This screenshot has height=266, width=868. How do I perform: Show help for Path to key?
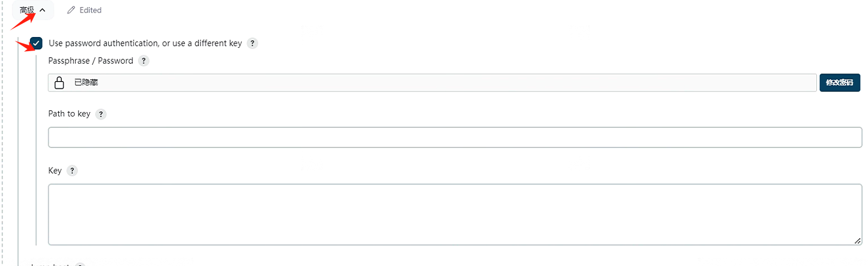[x=101, y=114]
